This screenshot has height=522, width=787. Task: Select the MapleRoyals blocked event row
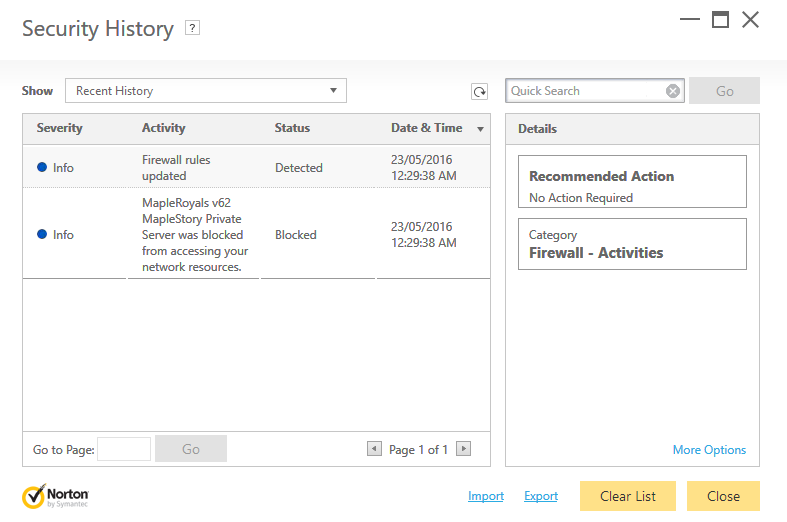click(256, 234)
